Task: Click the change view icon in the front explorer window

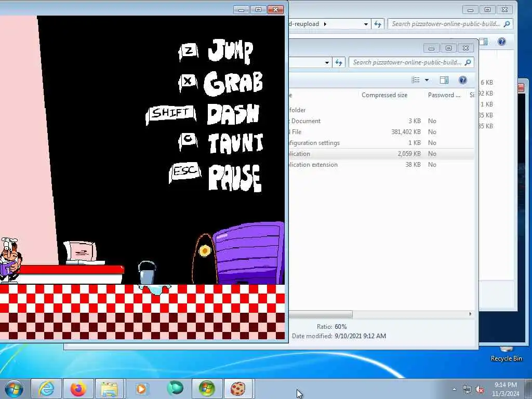Action: (x=416, y=80)
